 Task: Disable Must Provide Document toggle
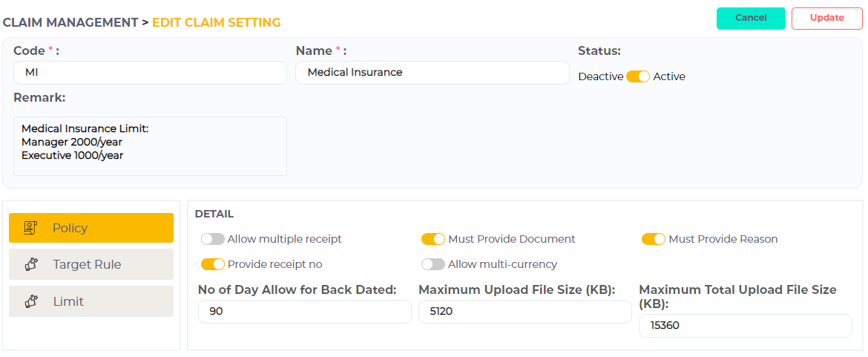pyautogui.click(x=433, y=239)
